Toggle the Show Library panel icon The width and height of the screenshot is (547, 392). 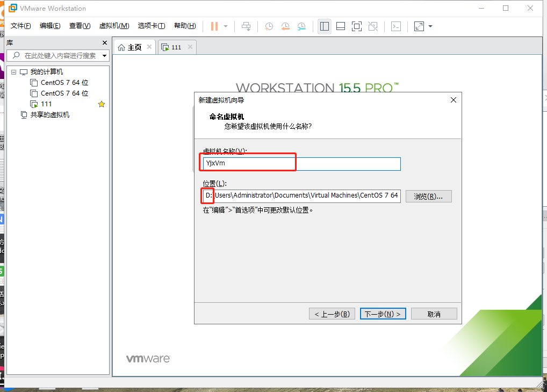[324, 26]
